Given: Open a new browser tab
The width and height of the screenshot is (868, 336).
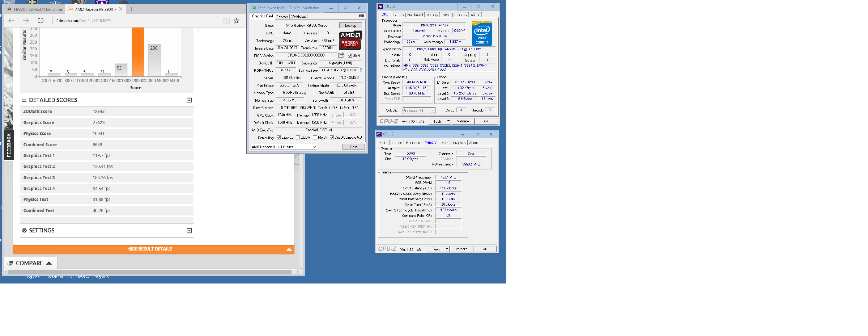Looking at the screenshot, I should 131,9.
